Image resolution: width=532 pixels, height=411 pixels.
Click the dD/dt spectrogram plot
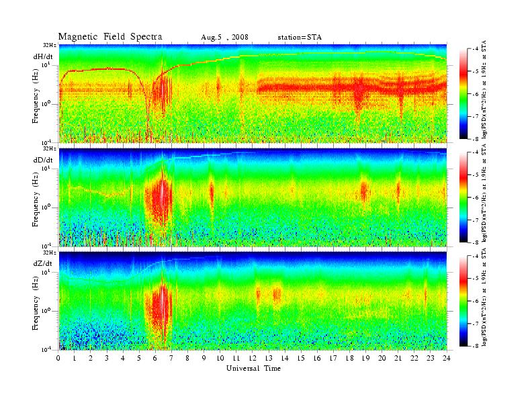[253, 197]
